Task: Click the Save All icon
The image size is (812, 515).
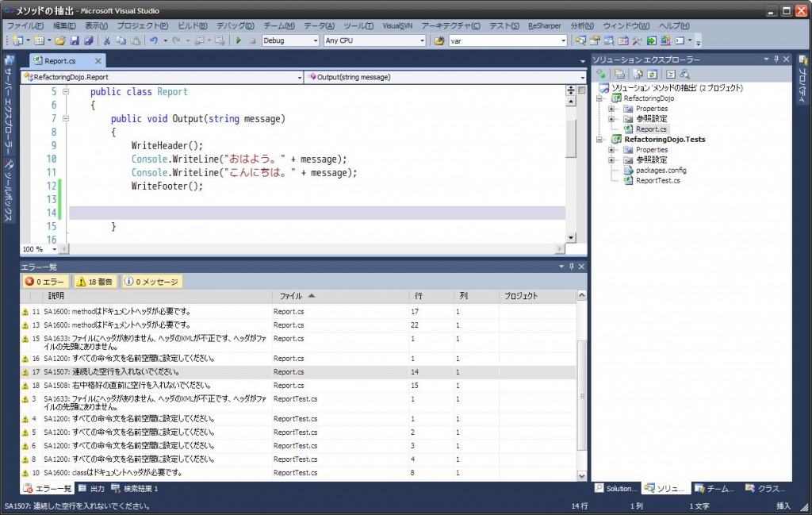Action: 89,40
